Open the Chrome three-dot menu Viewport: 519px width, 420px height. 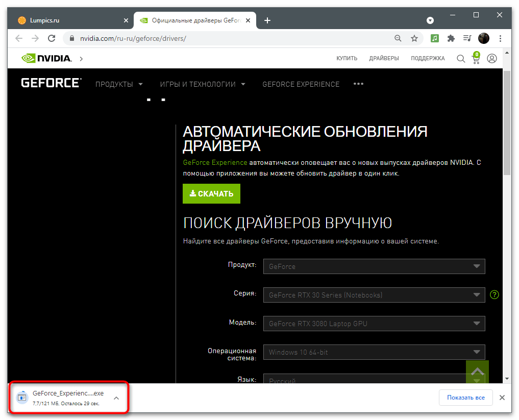click(x=500, y=38)
